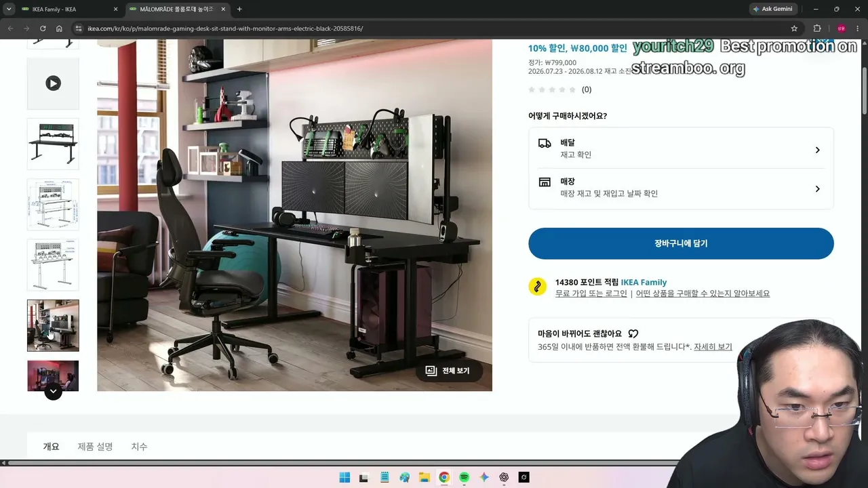Screen dimensions: 868x488
Task: Click the main product room image
Action: click(294, 215)
